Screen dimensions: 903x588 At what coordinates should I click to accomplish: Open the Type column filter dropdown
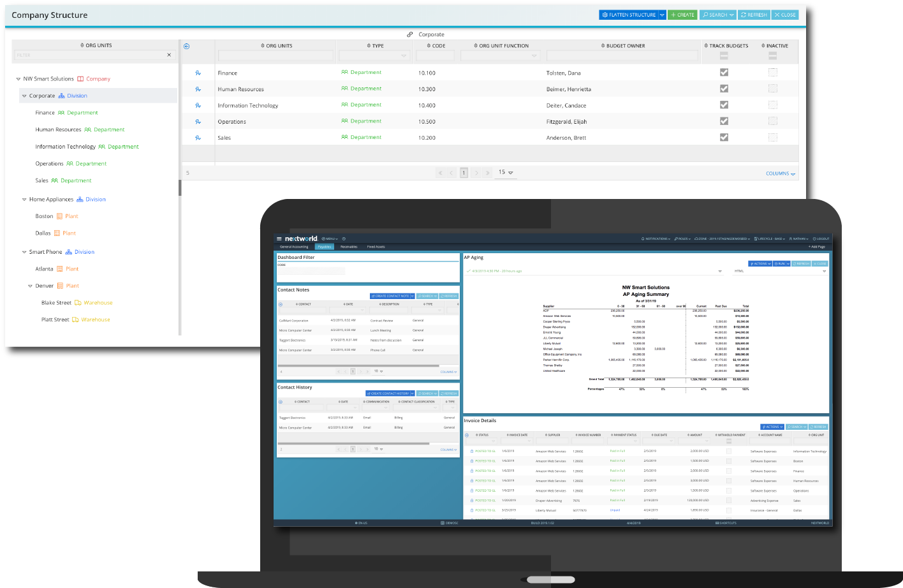tap(403, 56)
